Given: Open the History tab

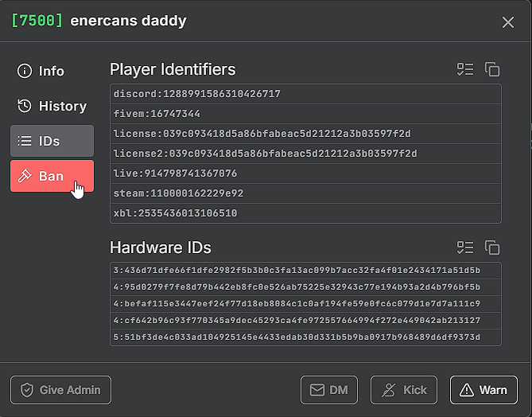Looking at the screenshot, I should click(x=52, y=106).
